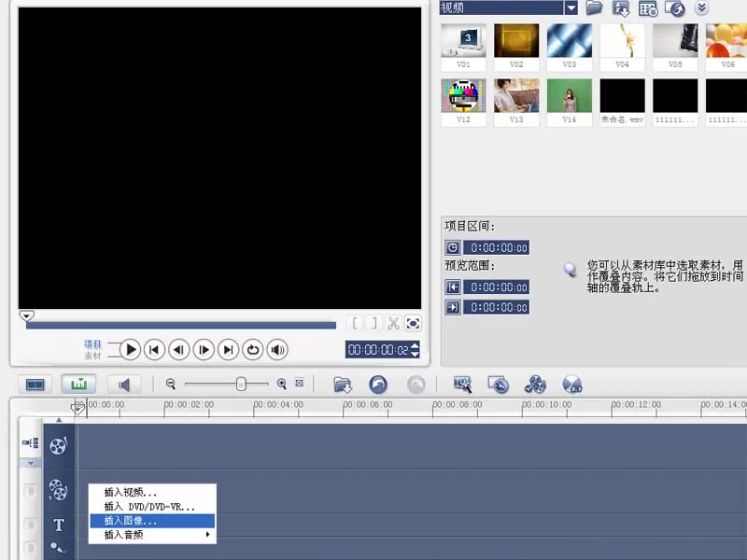
Task: Open smart proxy manager icon
Action: [462, 385]
